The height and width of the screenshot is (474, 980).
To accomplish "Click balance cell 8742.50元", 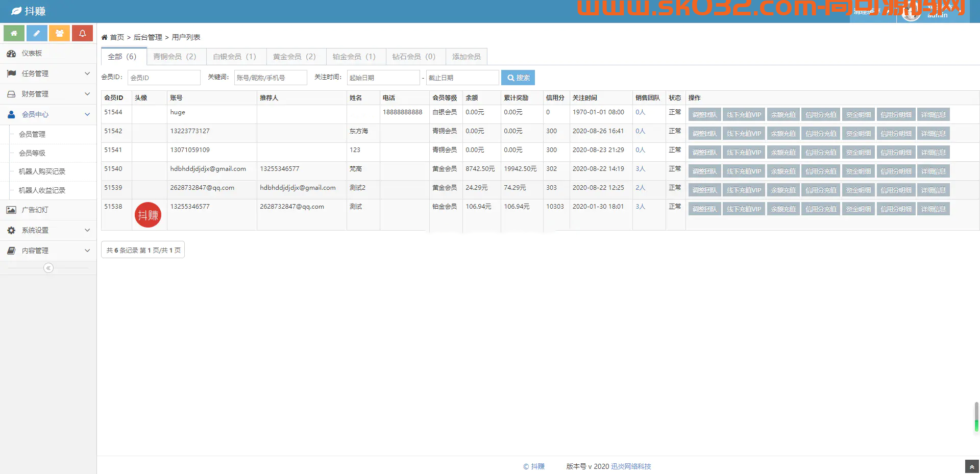I will 480,169.
